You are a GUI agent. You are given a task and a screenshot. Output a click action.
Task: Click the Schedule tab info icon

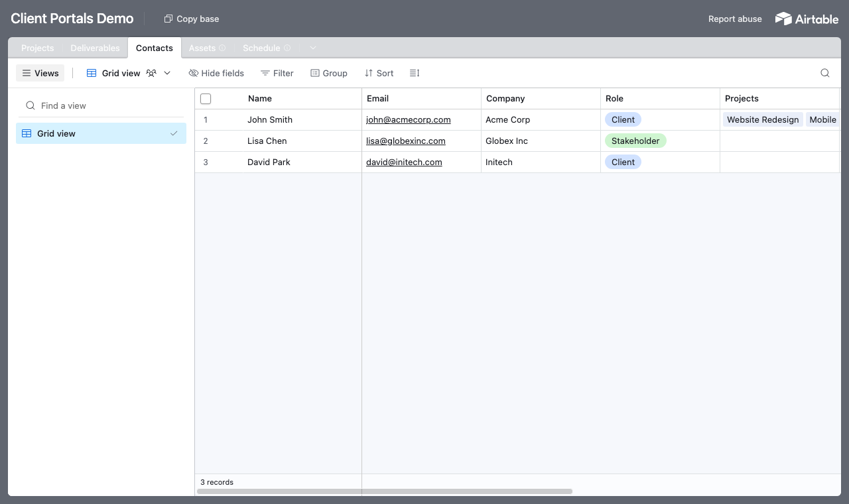point(287,48)
